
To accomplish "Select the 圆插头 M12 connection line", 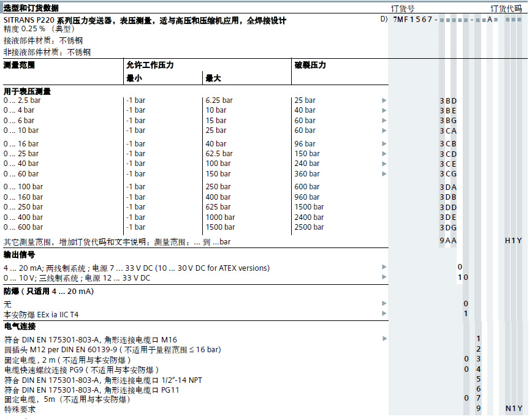I will (x=113, y=350).
